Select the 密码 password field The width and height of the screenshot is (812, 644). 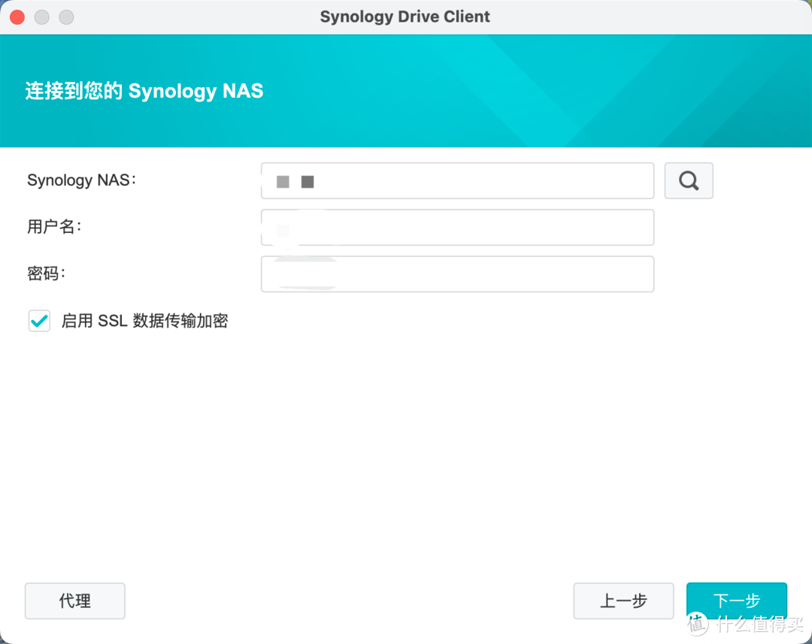[457, 274]
